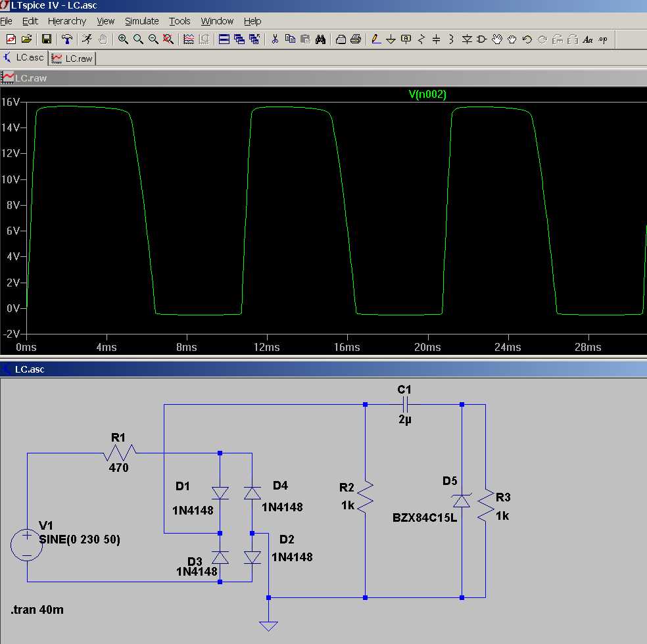647x644 pixels.
Task: Cascade windows with the Cascade icon
Action: coord(239,39)
